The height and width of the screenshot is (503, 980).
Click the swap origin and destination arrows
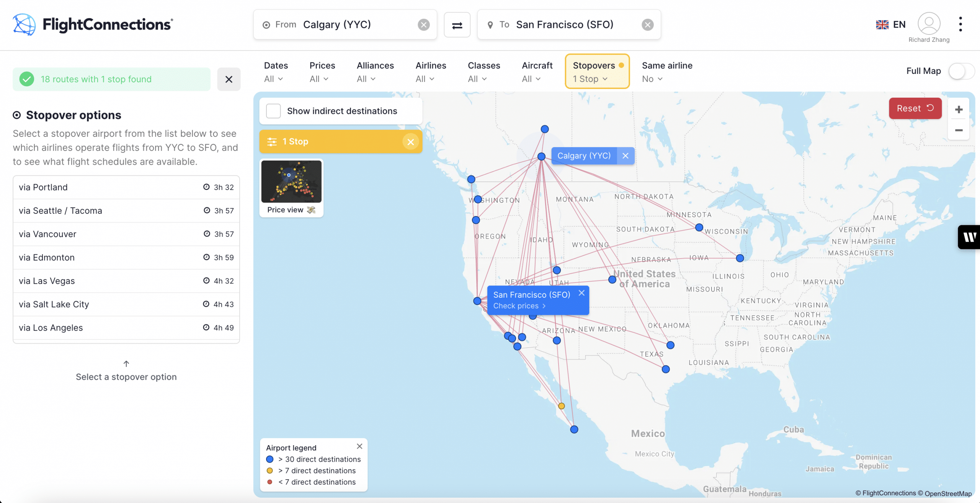tap(457, 25)
